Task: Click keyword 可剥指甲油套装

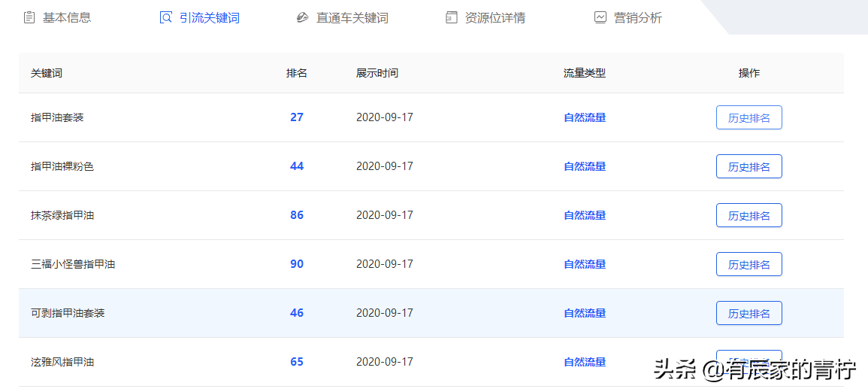Action: (68, 313)
